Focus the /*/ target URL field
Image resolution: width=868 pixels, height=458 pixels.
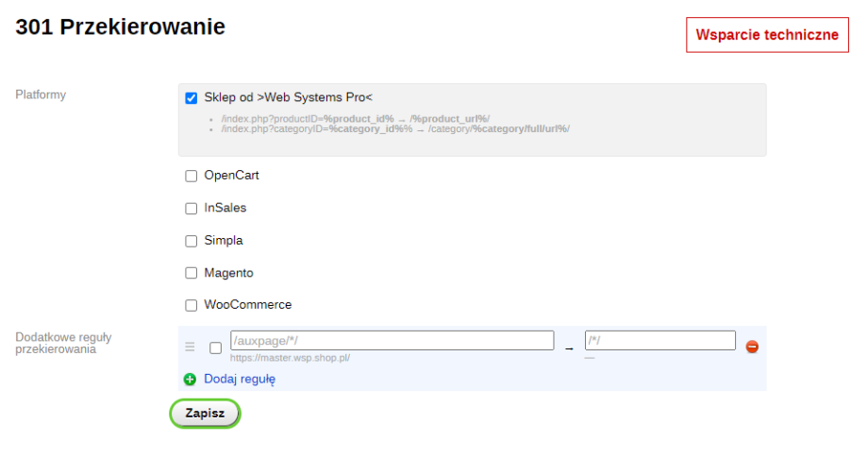(x=659, y=341)
